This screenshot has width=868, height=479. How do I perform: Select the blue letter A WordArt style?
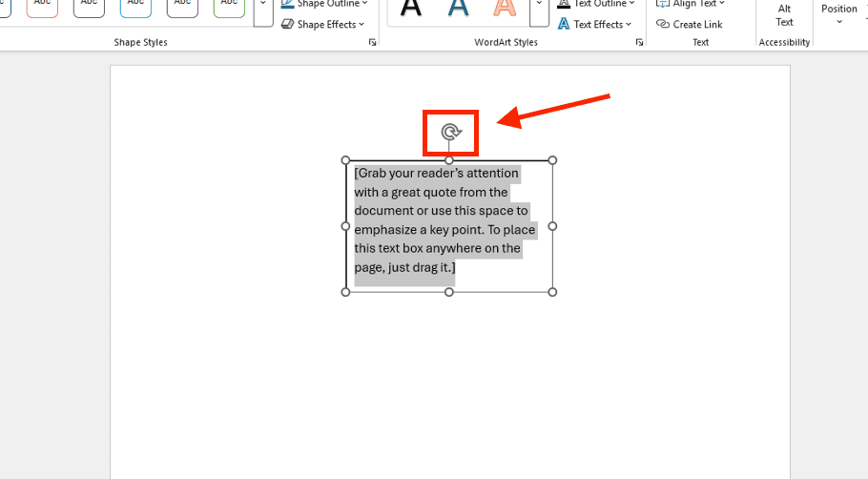tap(458, 8)
